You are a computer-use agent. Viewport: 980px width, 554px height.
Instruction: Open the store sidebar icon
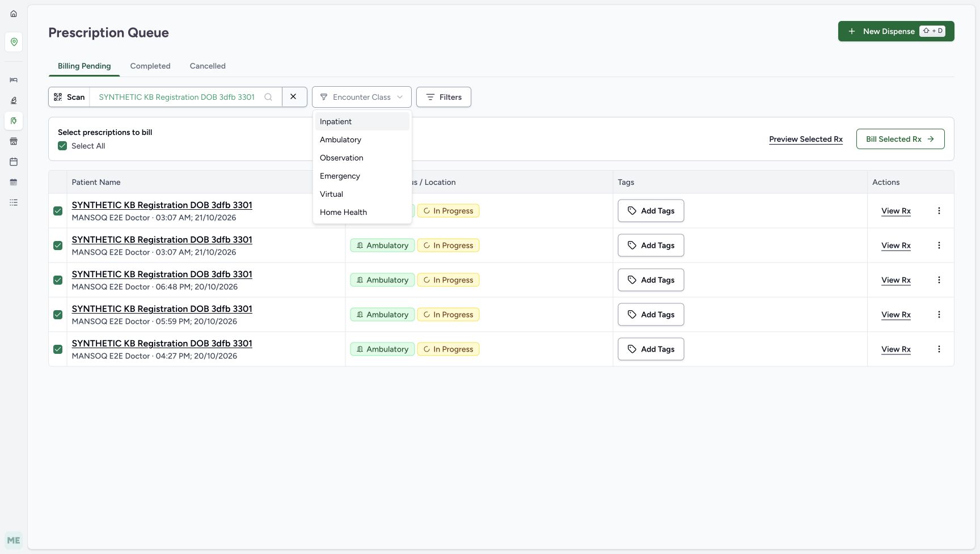point(14,141)
